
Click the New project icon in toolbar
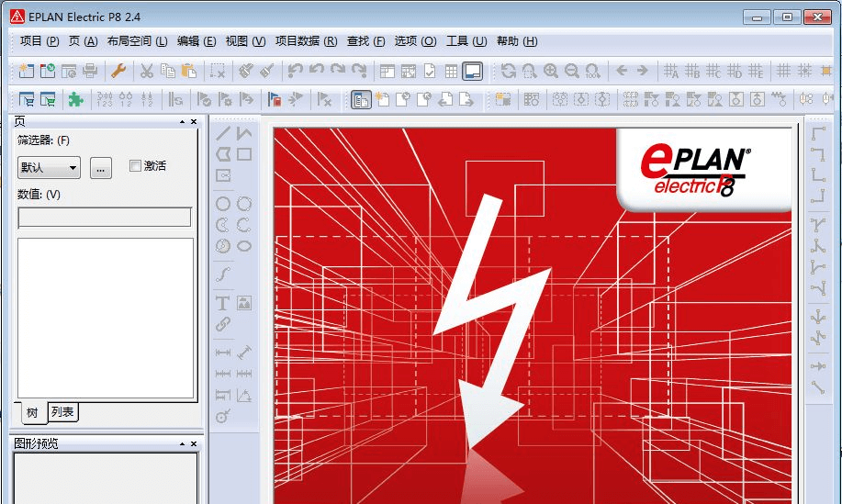click(26, 71)
